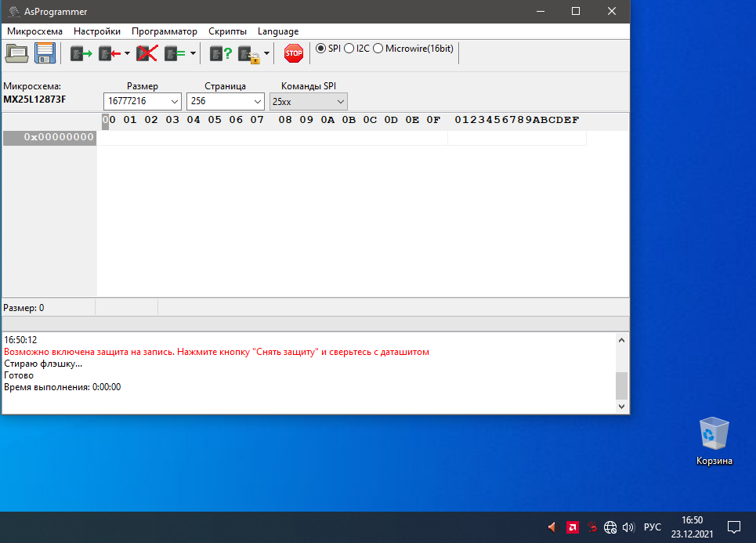
Task: Click the Verify chip green-equals icon
Action: coord(175,53)
